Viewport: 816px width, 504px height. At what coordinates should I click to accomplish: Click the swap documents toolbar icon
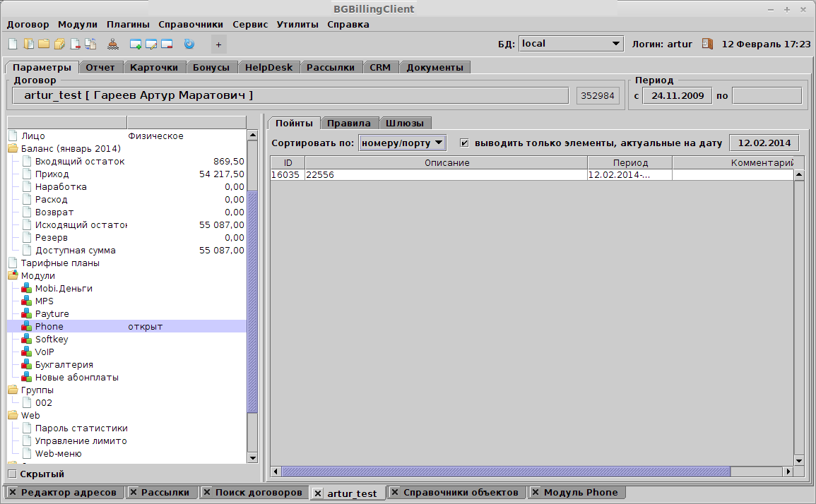click(90, 44)
